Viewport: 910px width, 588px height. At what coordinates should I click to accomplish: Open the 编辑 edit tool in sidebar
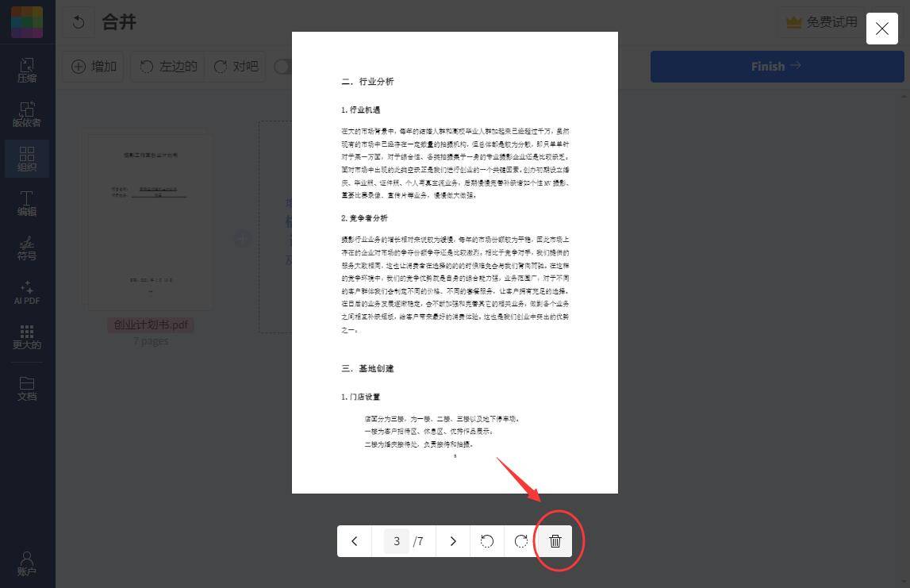coord(27,203)
